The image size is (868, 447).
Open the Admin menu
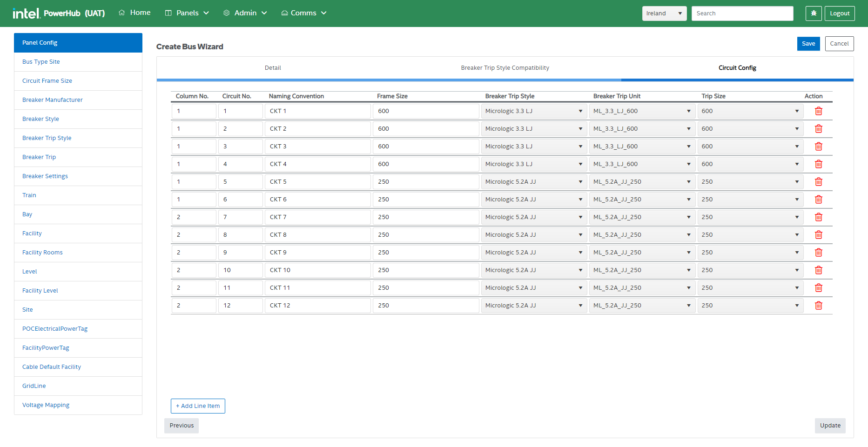click(245, 13)
